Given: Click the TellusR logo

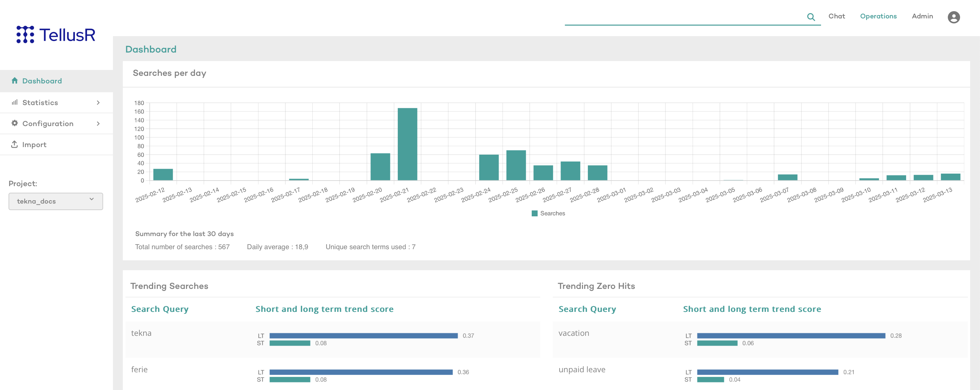Looking at the screenshot, I should tap(56, 34).
